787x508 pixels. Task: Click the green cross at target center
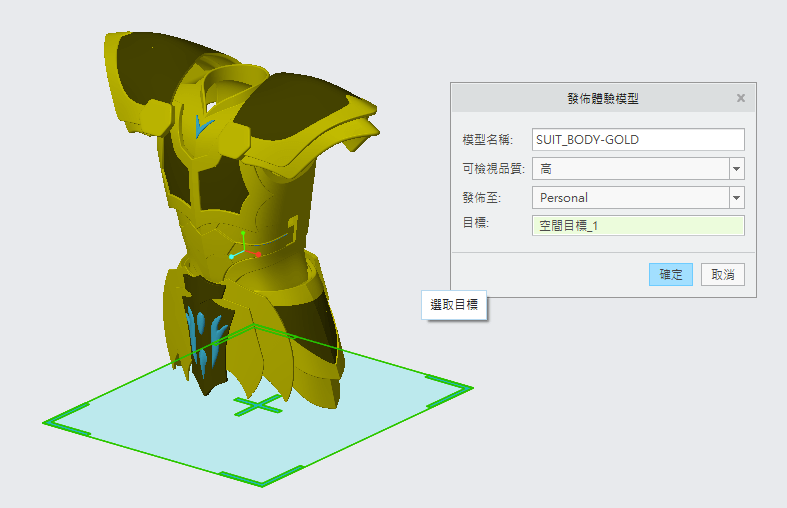point(257,405)
